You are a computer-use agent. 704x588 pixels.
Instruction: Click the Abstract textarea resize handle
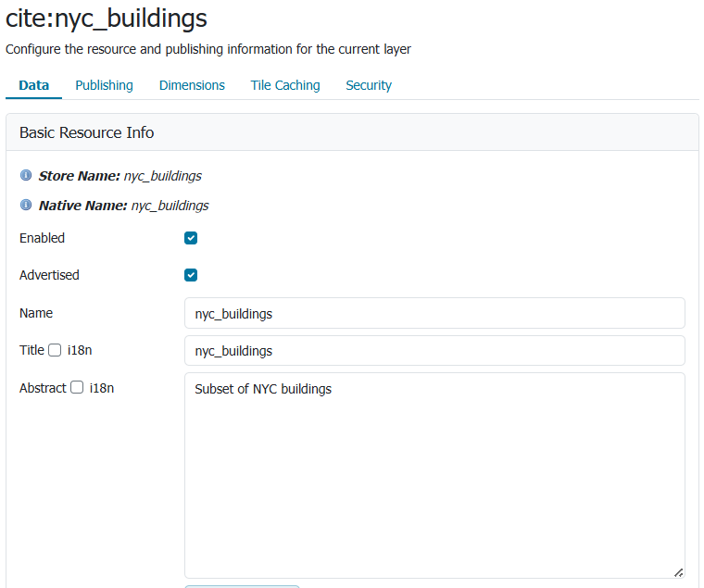point(678,572)
